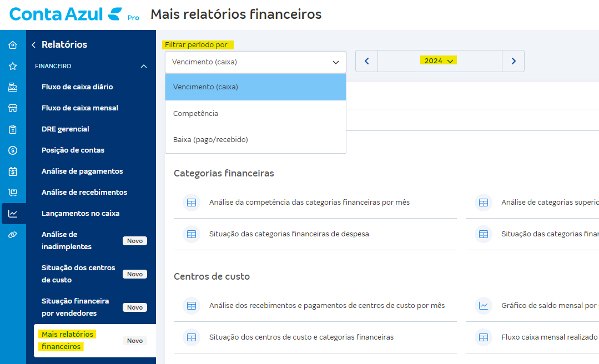Open Análise da competência das categorias financeiras por mês
The width and height of the screenshot is (599, 364).
click(309, 203)
